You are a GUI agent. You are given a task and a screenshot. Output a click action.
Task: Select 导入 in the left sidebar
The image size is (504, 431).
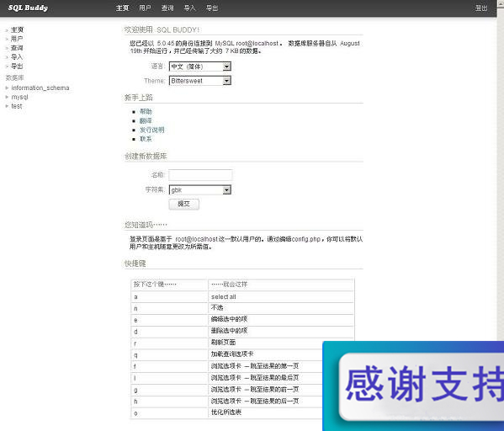coord(17,57)
